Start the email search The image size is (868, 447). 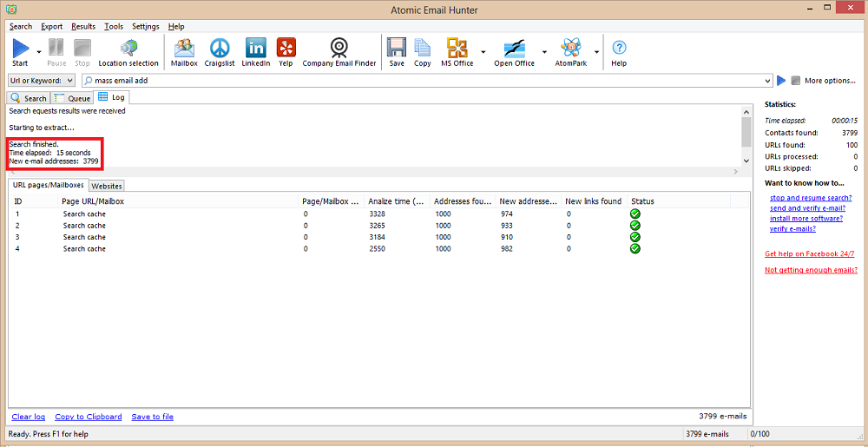click(20, 53)
